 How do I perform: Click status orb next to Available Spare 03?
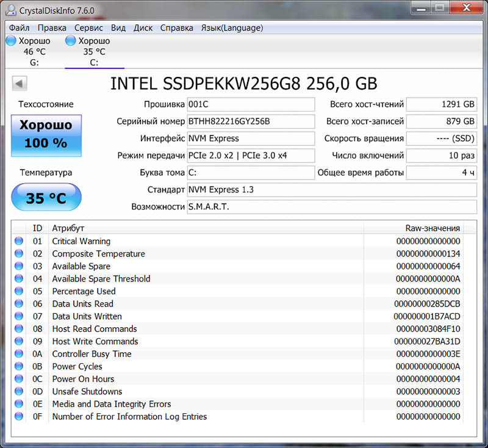coord(19,266)
